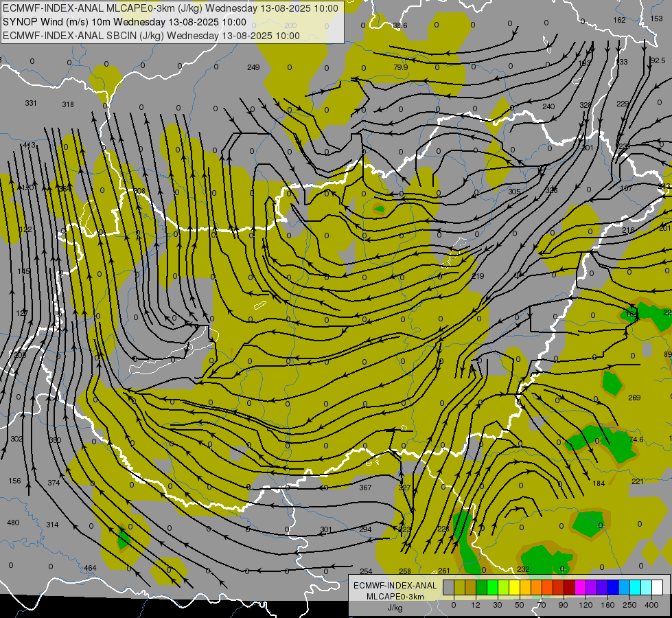Click the magenta legend swatch
The width and height of the screenshot is (672, 618).
tap(581, 587)
